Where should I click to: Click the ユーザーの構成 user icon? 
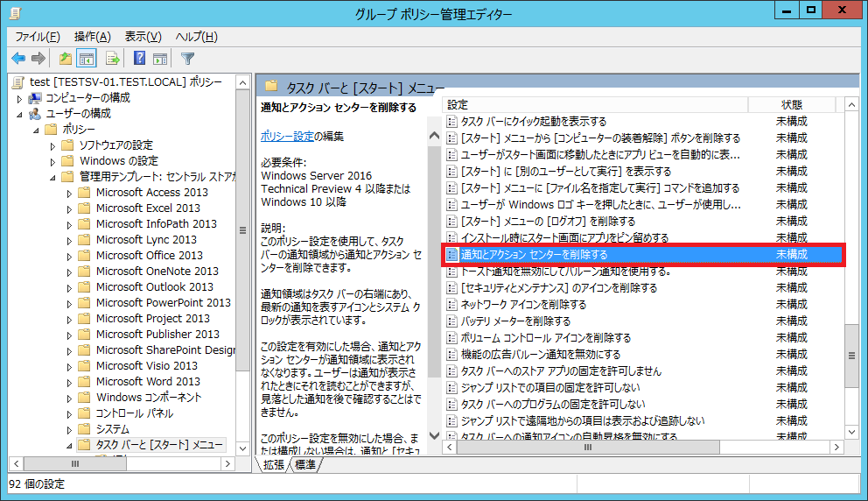point(35,114)
